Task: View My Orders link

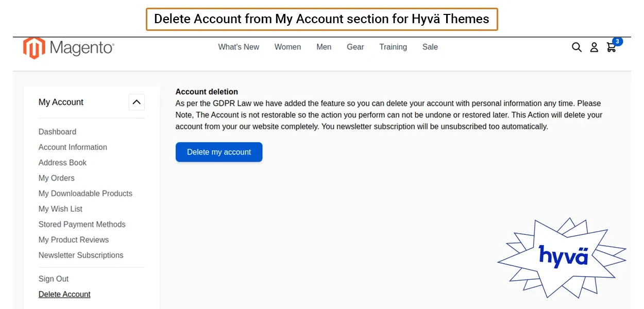Action: pos(56,178)
